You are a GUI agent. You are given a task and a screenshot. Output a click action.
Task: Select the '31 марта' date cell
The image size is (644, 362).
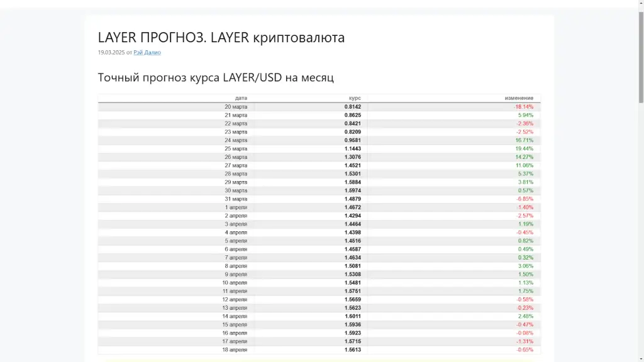(x=236, y=199)
